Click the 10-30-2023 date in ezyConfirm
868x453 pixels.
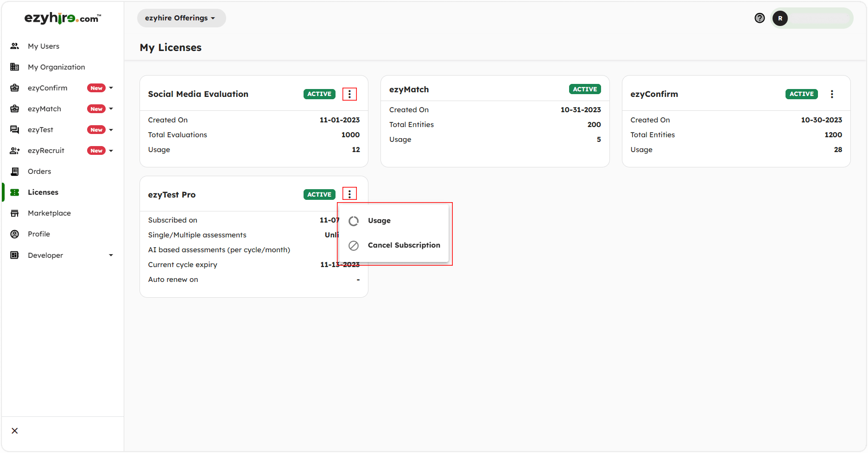pos(822,120)
